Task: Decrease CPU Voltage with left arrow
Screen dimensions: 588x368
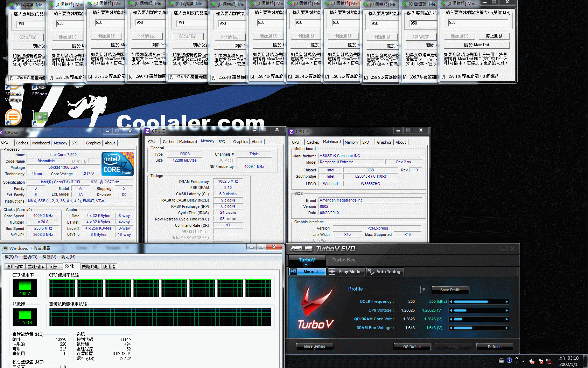Action: click(451, 311)
